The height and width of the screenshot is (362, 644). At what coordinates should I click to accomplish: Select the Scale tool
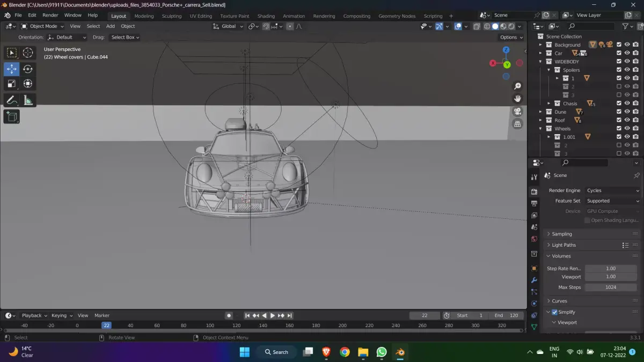(11, 84)
